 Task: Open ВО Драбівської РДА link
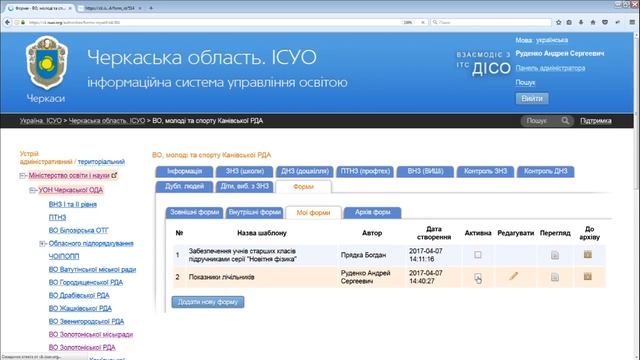(79, 296)
